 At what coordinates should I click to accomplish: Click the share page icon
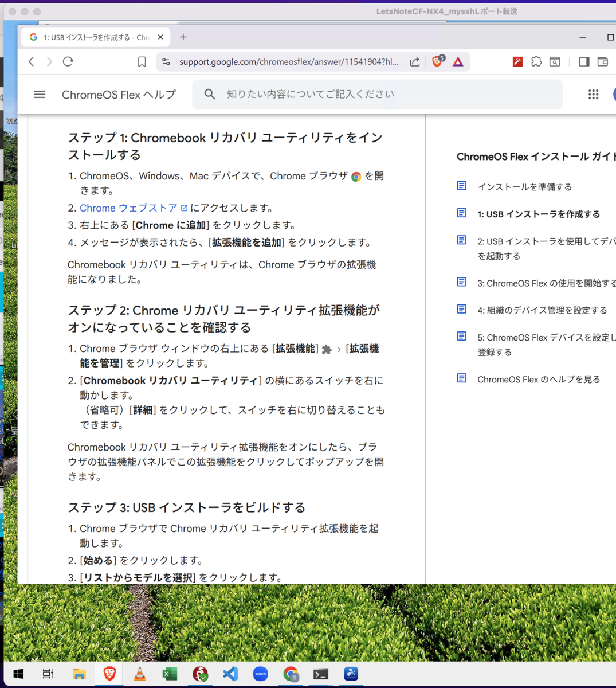[414, 61]
